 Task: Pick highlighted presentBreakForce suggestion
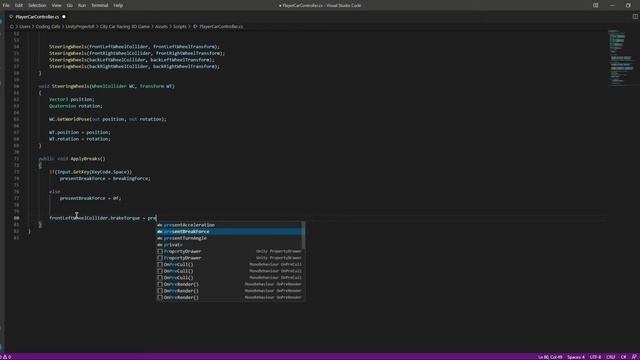[231, 231]
